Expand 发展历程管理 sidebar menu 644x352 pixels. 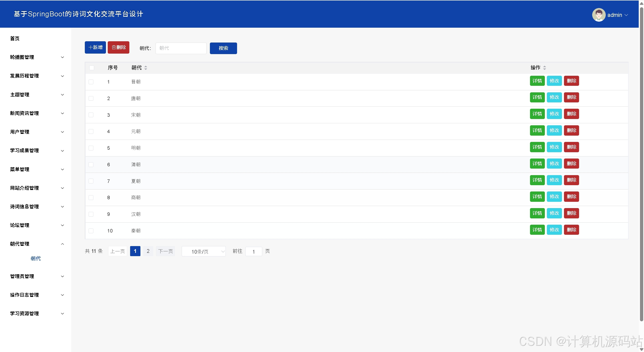coord(35,76)
